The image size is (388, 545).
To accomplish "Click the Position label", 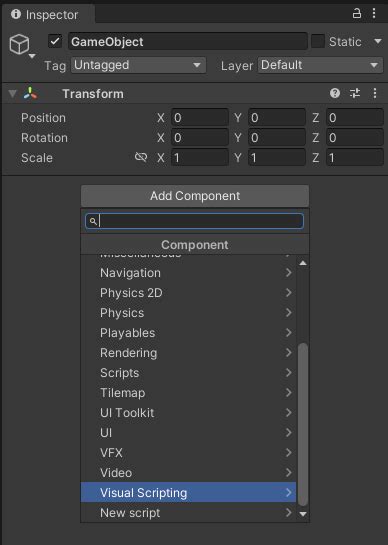I will point(43,118).
